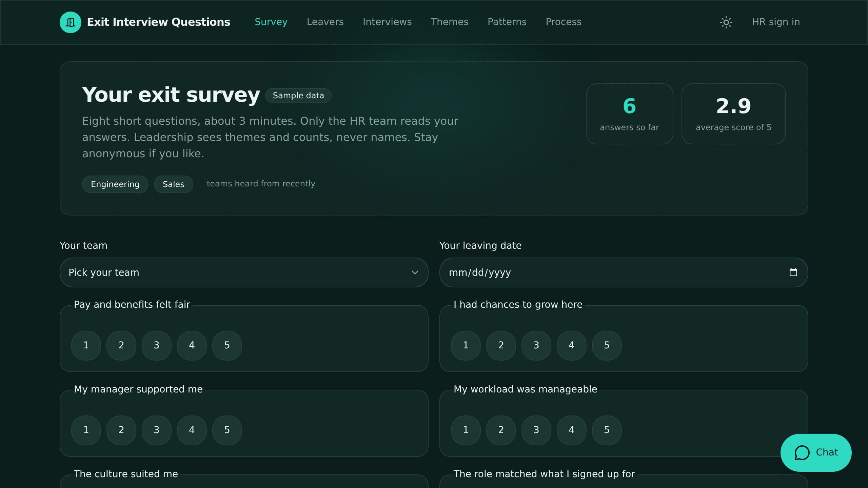868x488 pixels.
Task: Click the Exit Interview Questions title
Action: coord(159,22)
